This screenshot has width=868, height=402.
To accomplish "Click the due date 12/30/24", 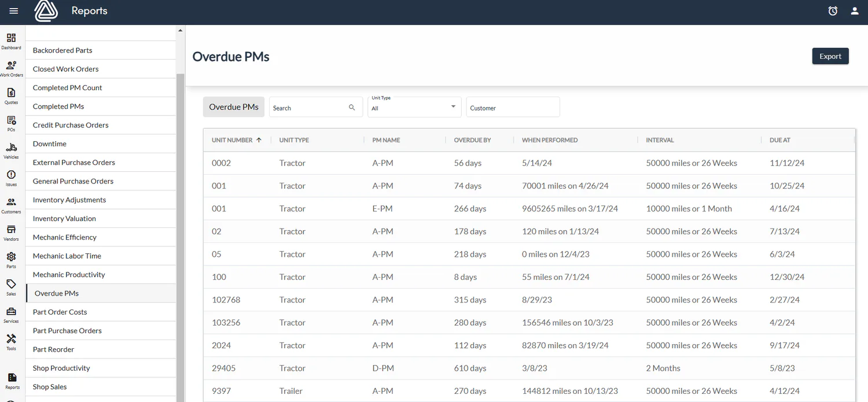I will point(787,277).
